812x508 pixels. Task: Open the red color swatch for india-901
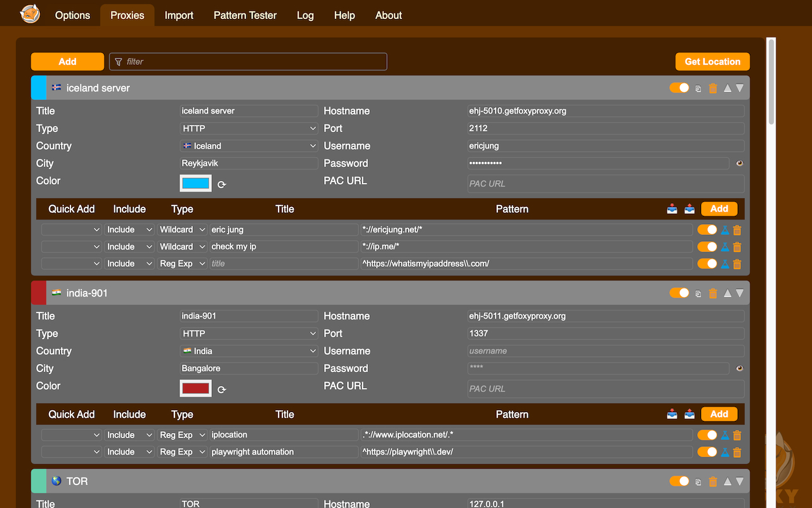coord(195,388)
